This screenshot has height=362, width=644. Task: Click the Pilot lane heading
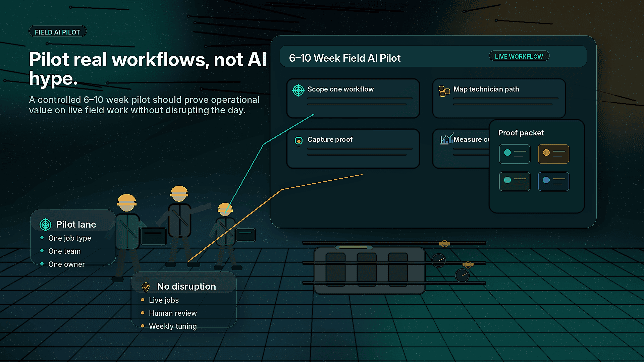(x=76, y=224)
